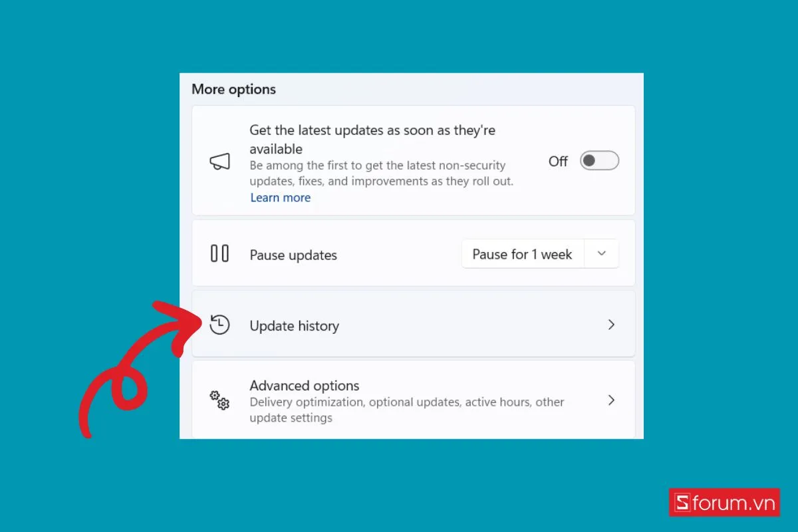Click the megaphone icon for latest updates
798x532 pixels.
click(220, 162)
